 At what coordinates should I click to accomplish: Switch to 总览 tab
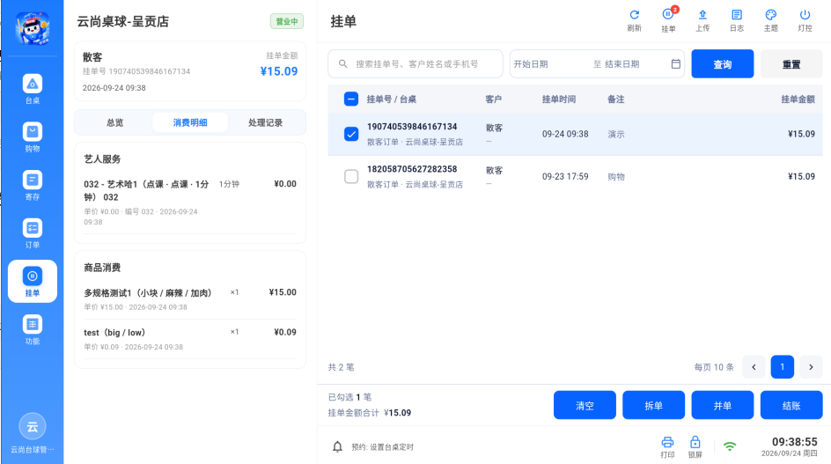[115, 122]
